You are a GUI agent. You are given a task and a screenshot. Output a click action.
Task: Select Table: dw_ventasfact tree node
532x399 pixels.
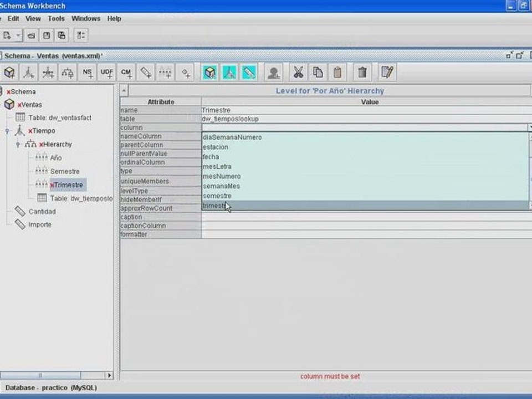(60, 117)
